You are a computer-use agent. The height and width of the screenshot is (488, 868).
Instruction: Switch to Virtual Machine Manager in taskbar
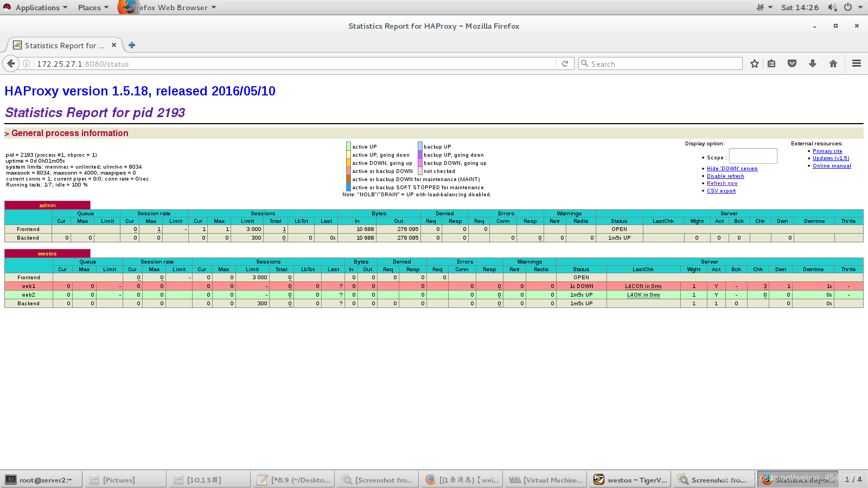[546, 480]
